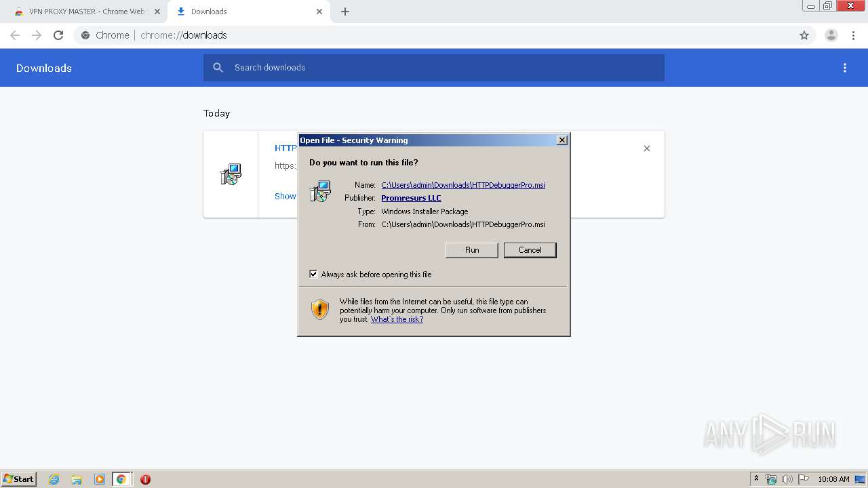Click the 10:08 AM taskbar clock
Image resolution: width=868 pixels, height=488 pixels.
[x=833, y=479]
